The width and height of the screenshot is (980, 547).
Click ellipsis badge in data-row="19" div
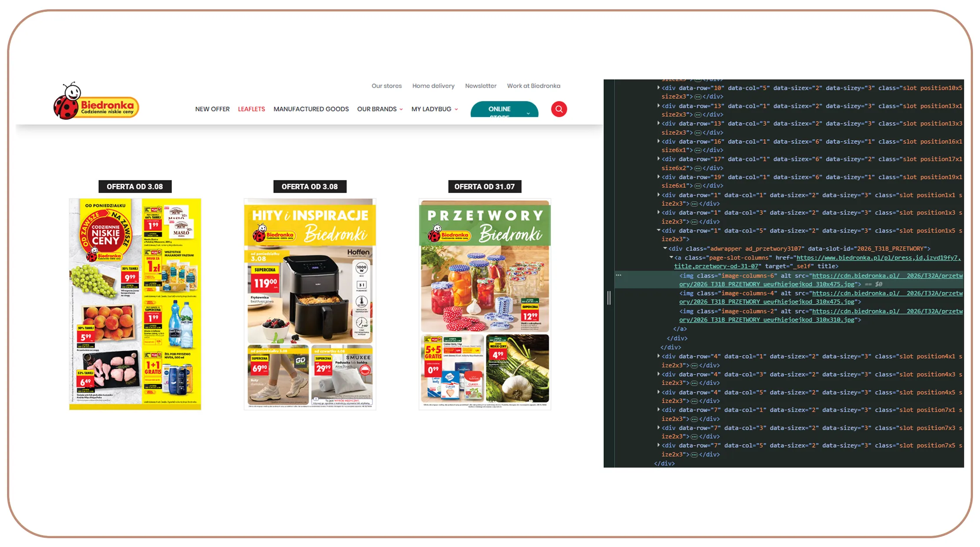coord(697,186)
